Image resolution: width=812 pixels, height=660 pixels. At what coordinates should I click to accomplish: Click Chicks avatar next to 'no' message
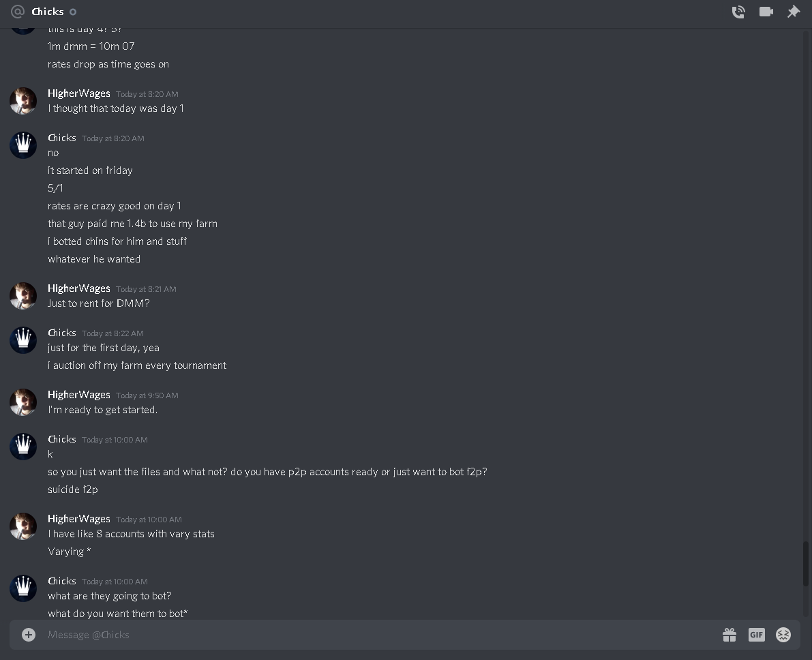[23, 145]
